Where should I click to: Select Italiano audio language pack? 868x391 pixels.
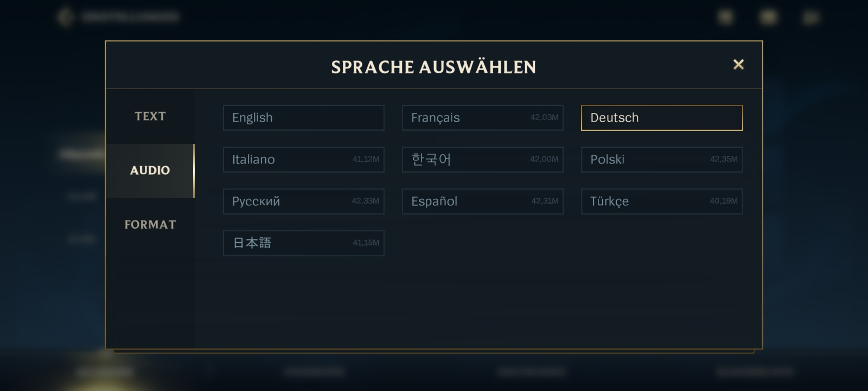303,160
